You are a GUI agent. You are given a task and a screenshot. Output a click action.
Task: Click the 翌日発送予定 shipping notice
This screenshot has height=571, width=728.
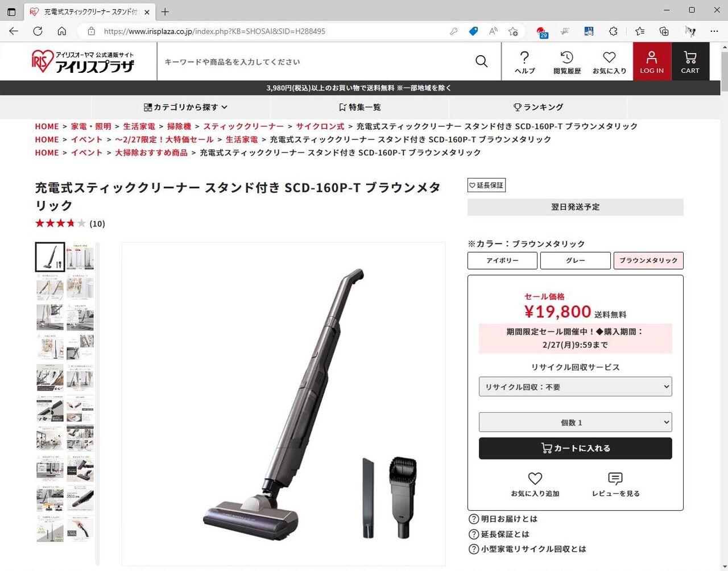(x=576, y=207)
